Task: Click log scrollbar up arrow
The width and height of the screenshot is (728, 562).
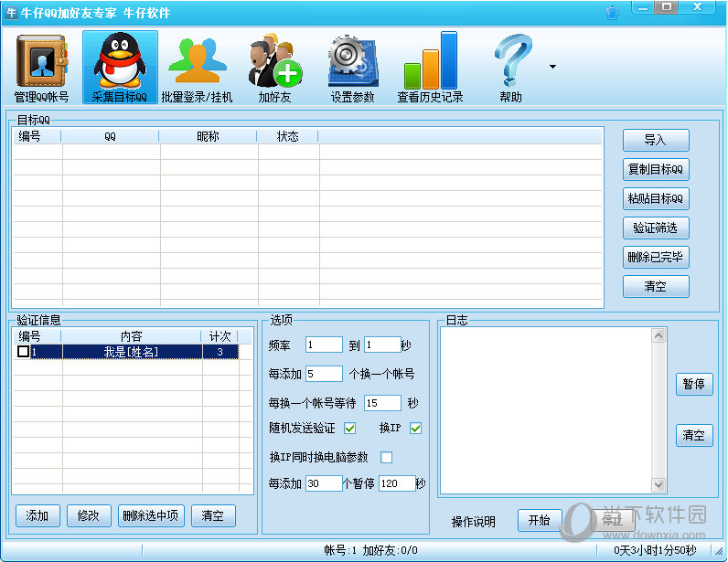Action: (658, 335)
